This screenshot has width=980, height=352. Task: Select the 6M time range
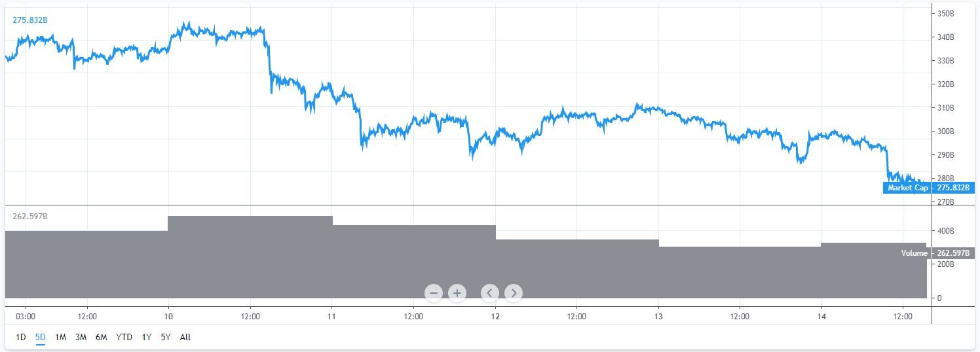[x=101, y=338]
